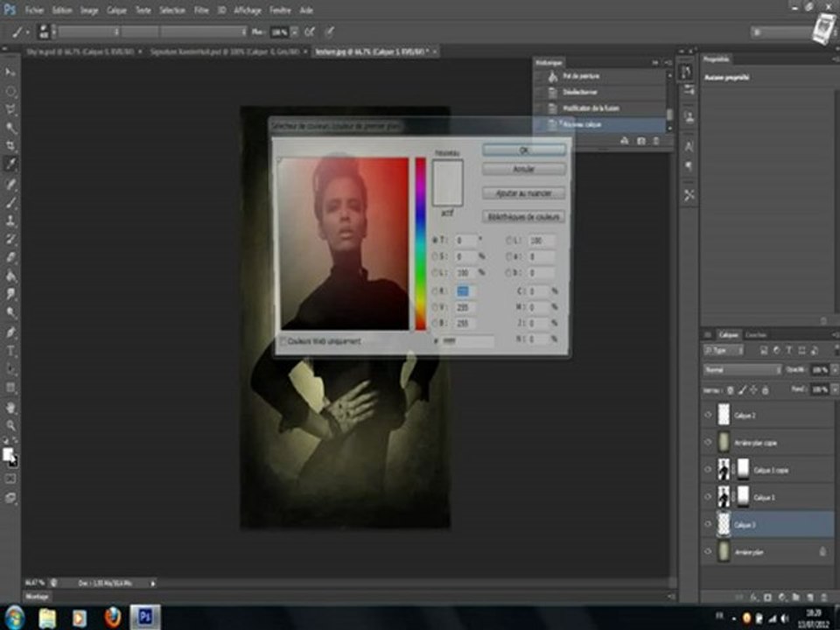This screenshot has width=840, height=630.
Task: Hide the Calque 1 copie layer
Action: 708,470
